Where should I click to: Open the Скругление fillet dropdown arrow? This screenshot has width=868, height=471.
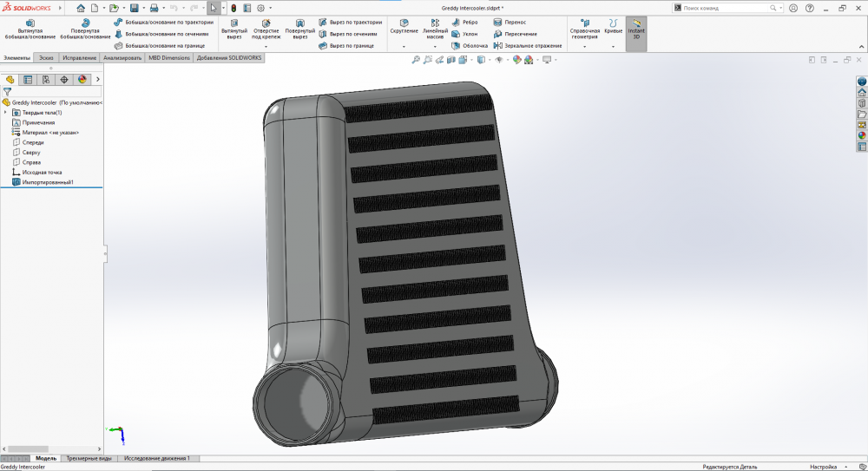pyautogui.click(x=404, y=46)
